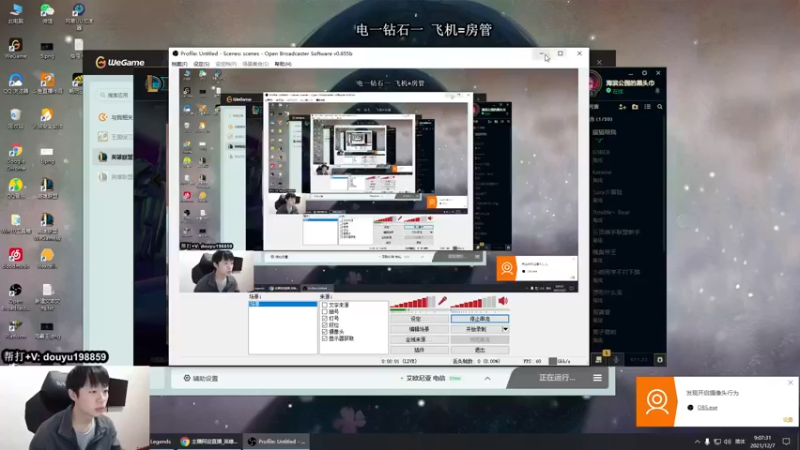Open the Recycle Bin desktop icon
This screenshot has height=450, width=800.
pos(16,119)
